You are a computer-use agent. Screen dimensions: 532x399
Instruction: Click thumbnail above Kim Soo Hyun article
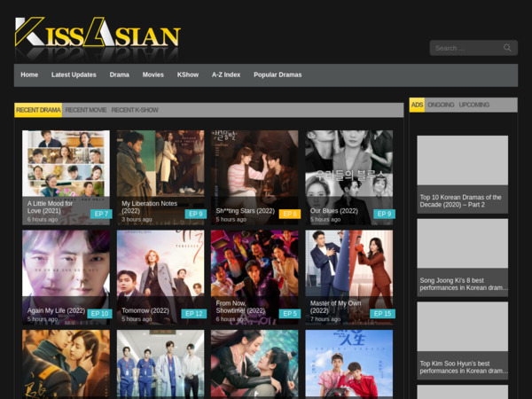tap(463, 326)
